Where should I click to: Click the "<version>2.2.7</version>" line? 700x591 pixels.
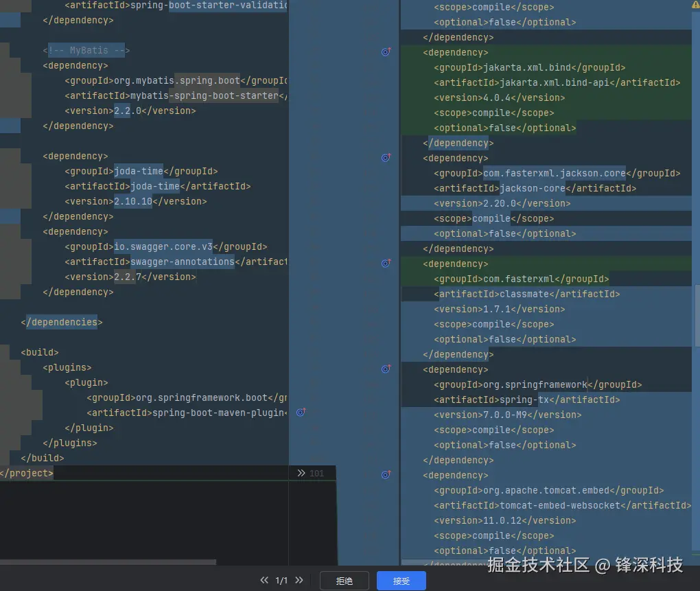click(x=130, y=277)
